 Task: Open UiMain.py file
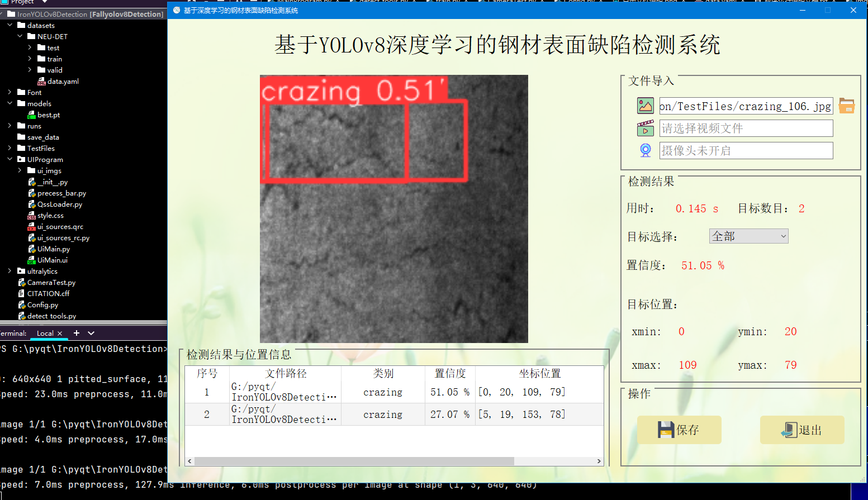(x=49, y=249)
